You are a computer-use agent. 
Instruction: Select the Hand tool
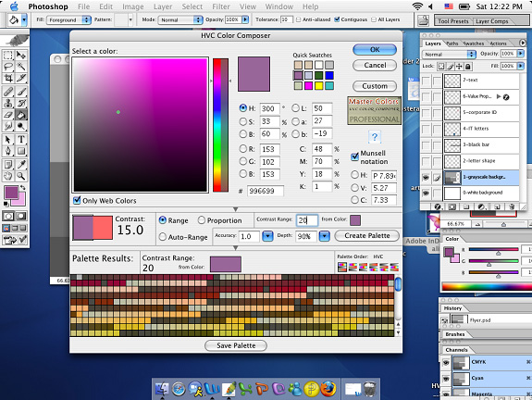(8, 176)
